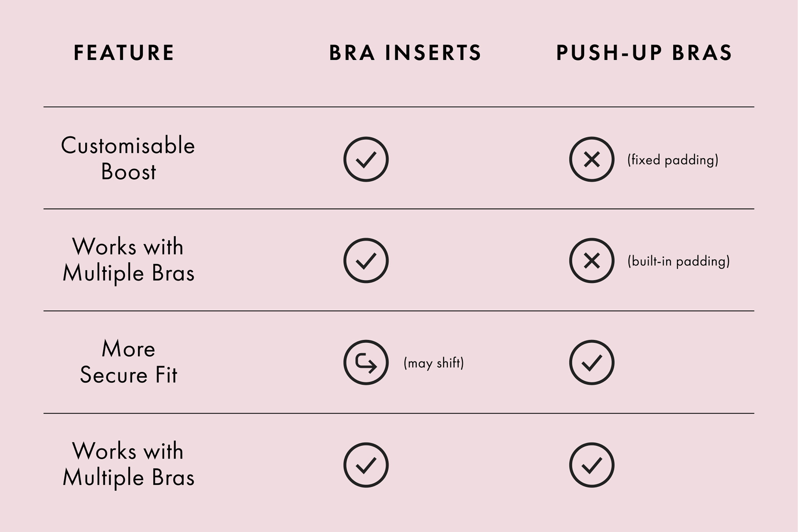798x532 pixels.
Task: Click the 'Customisable Boost' feature label
Action: (x=128, y=158)
